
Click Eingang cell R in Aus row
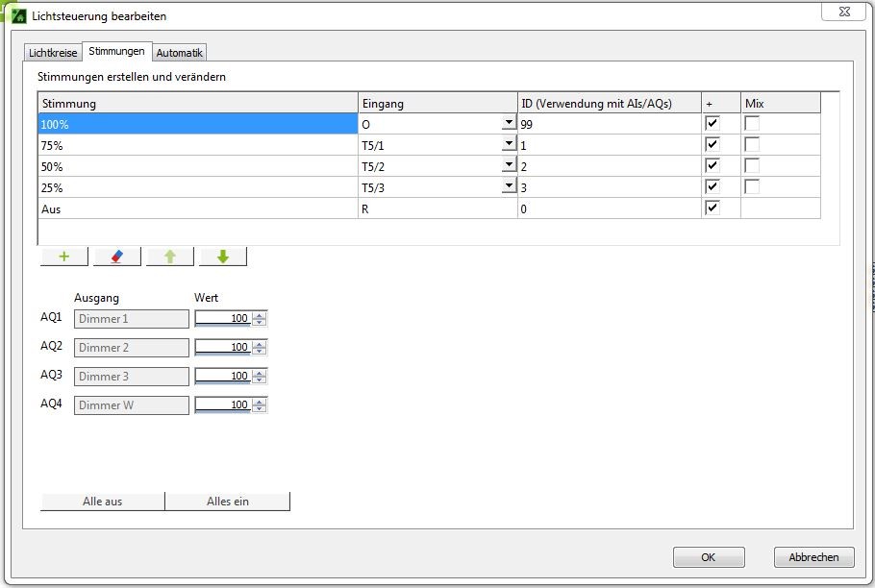coord(437,208)
